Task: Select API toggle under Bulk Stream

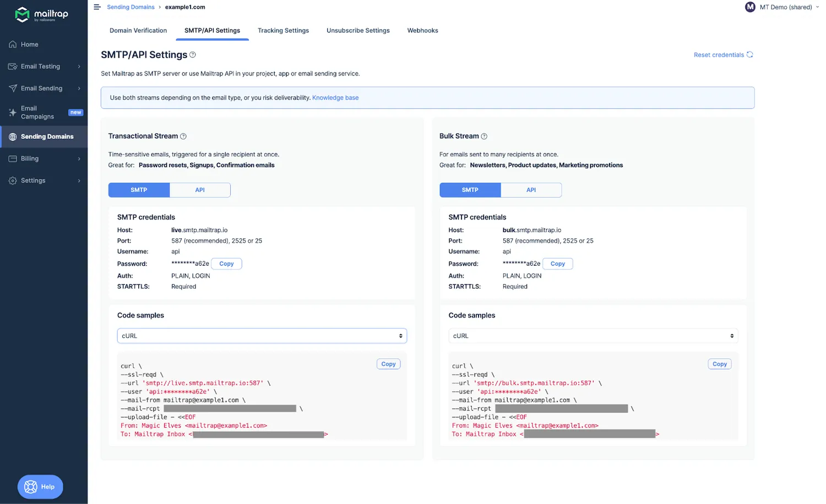Action: [531, 190]
